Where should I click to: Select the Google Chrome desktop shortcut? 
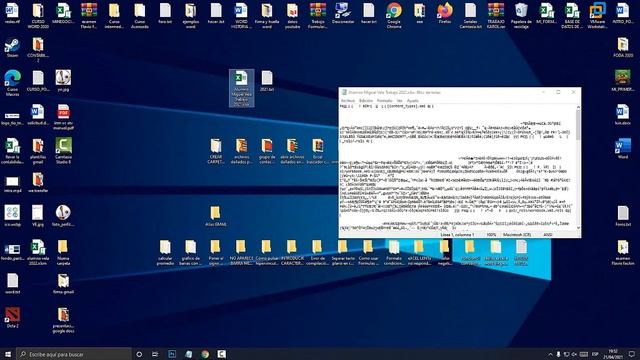point(394,16)
